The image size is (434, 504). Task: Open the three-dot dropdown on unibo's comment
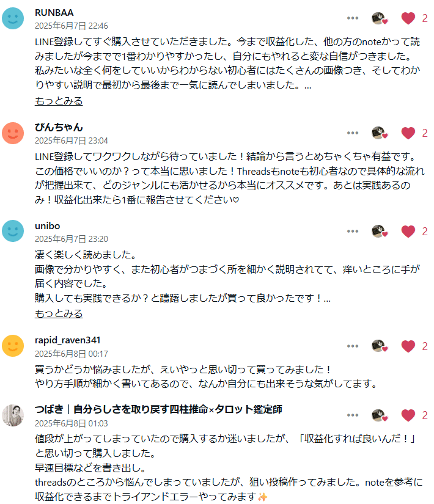353,232
